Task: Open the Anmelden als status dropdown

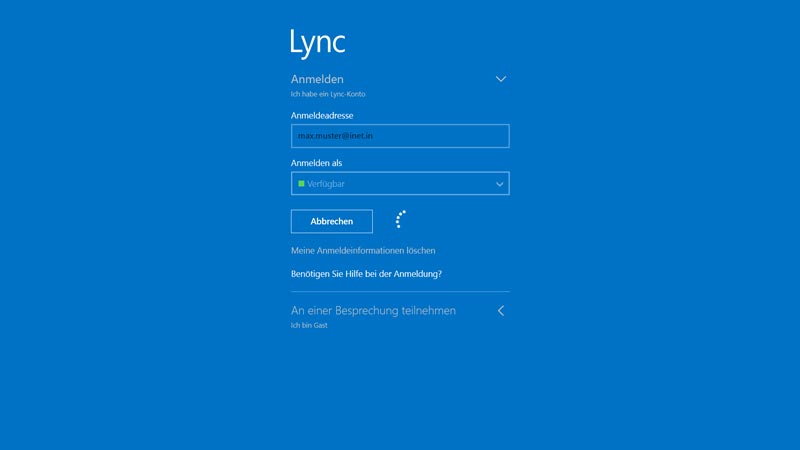Action: click(400, 184)
